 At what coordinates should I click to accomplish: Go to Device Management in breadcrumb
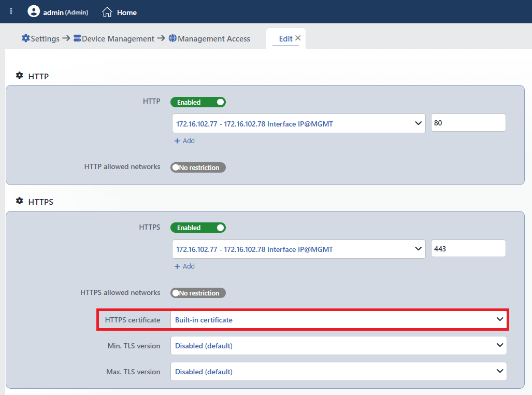coord(118,39)
